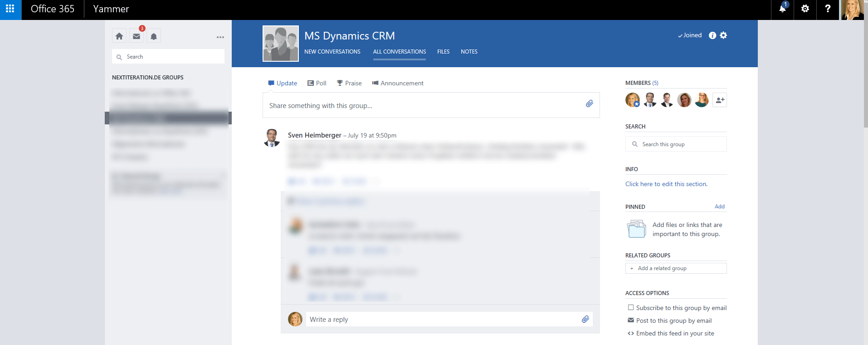
Task: Switch to New Conversations tab
Action: [332, 52]
